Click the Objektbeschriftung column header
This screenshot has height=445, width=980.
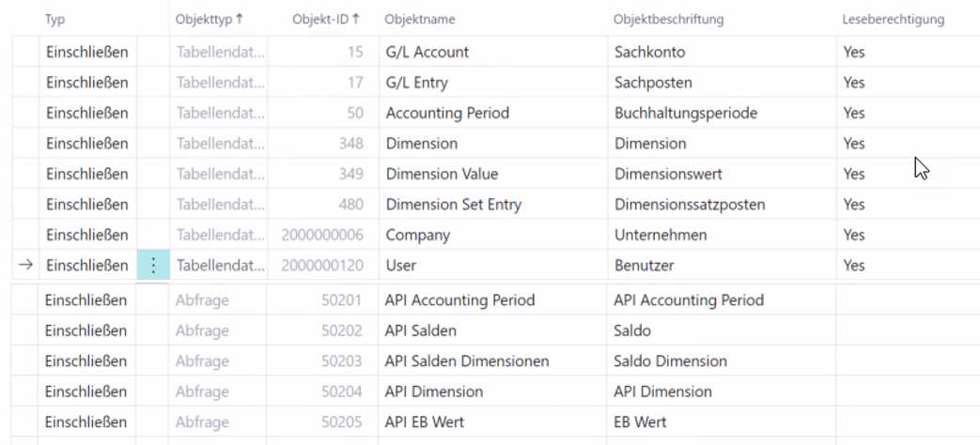coord(671,19)
